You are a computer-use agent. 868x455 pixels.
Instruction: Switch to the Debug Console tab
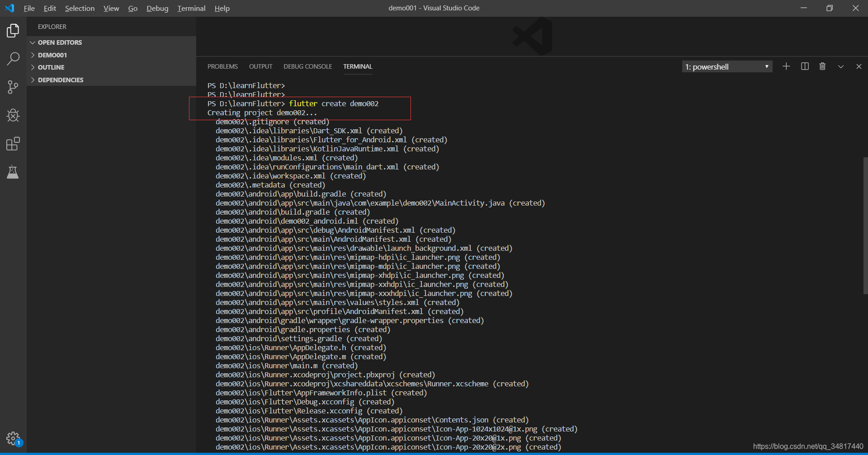pos(308,66)
